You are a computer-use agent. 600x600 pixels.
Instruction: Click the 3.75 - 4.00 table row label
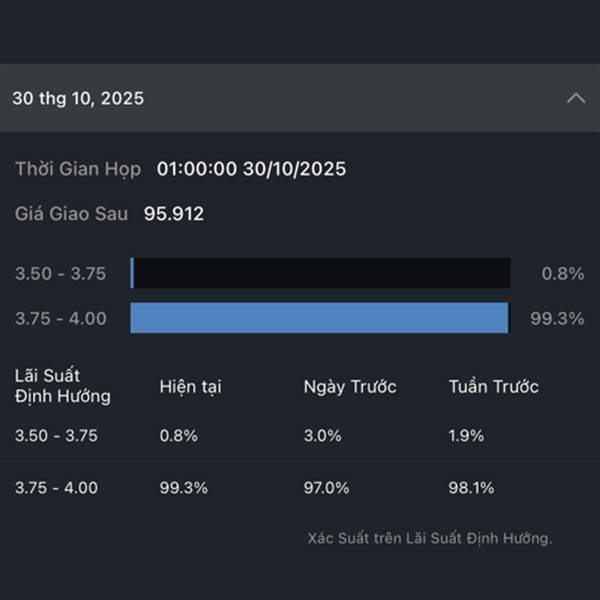[56, 488]
